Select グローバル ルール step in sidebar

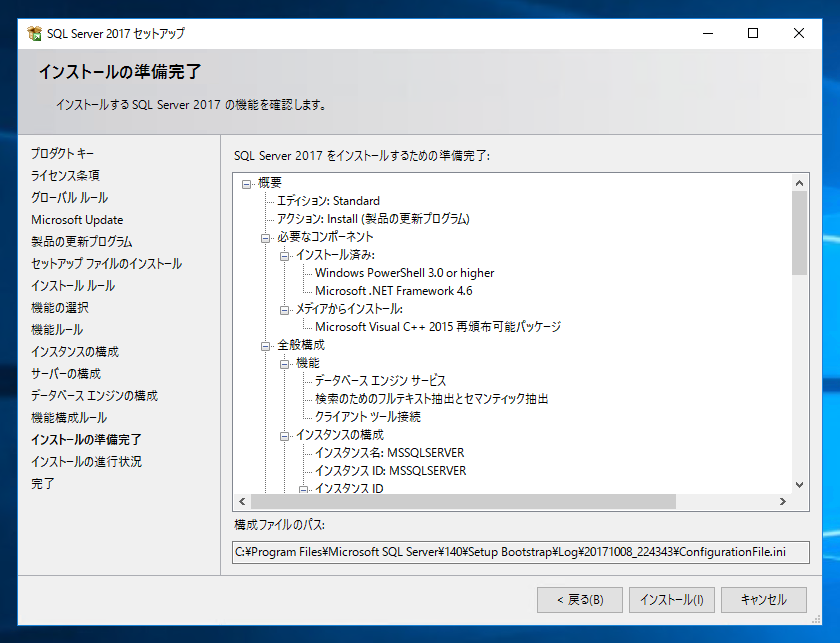[69, 198]
